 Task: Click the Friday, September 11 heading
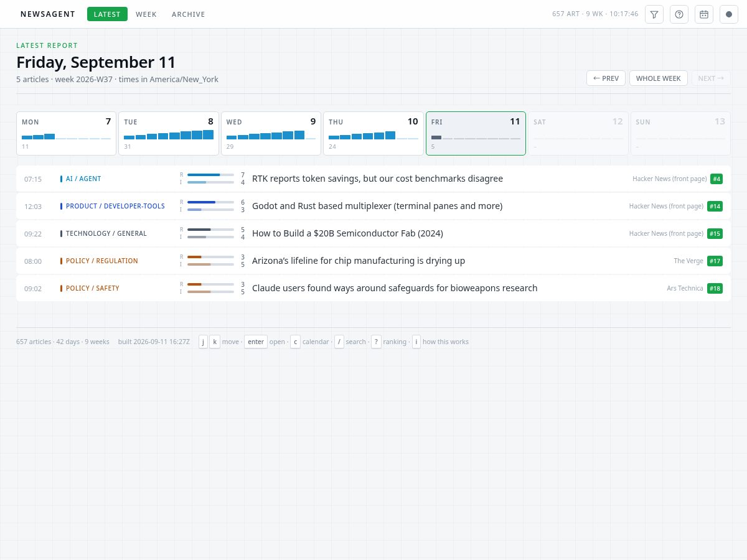(96, 62)
